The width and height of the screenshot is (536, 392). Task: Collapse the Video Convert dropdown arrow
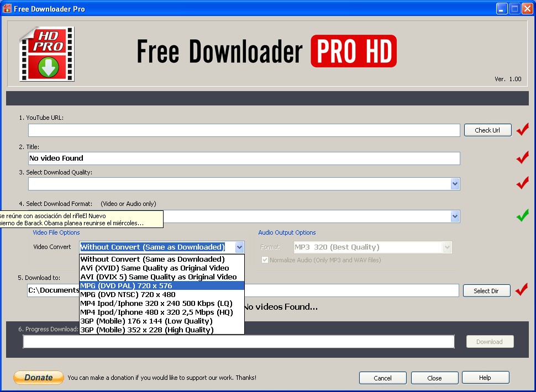click(x=240, y=247)
